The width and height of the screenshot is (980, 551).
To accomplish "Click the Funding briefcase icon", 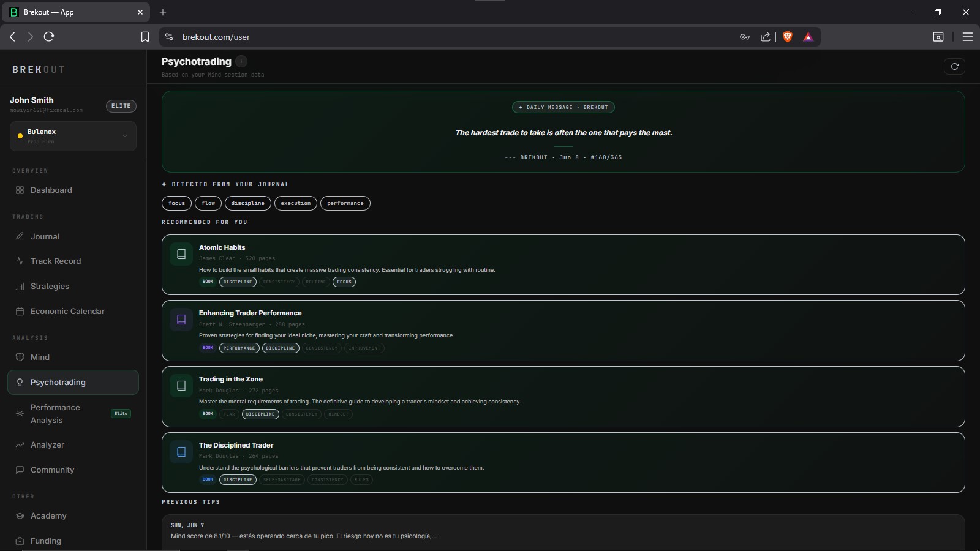I will point(20,541).
